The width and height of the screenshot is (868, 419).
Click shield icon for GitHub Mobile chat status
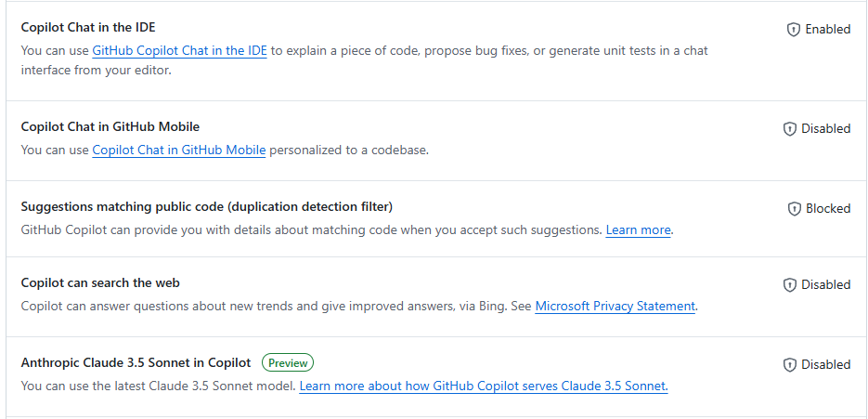[x=789, y=129]
